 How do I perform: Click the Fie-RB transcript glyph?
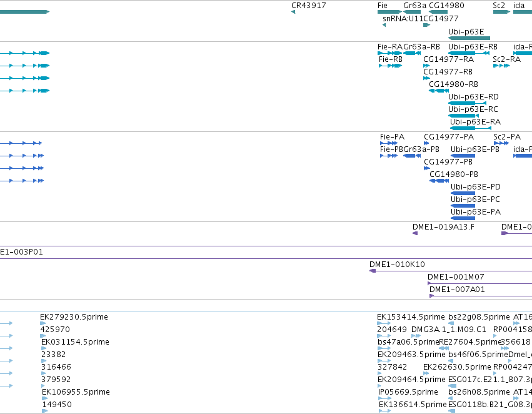[391, 66]
